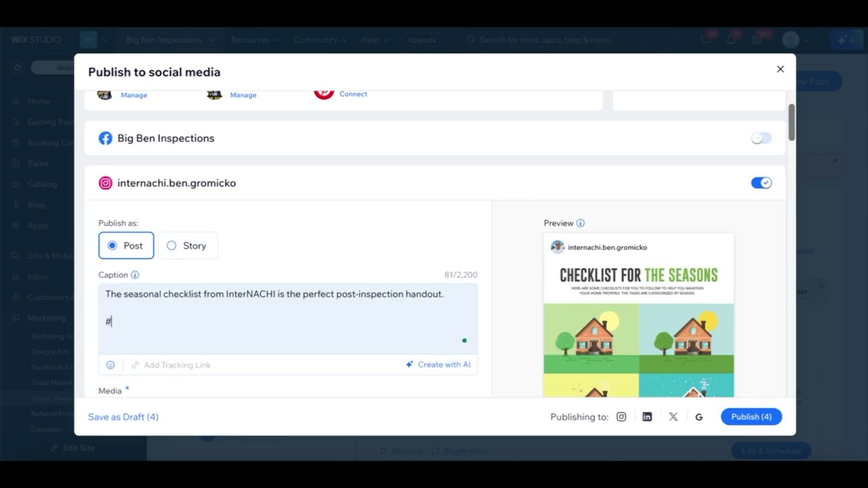Image resolution: width=868 pixels, height=488 pixels.
Task: Click the AI button in the top bar
Action: [x=846, y=40]
